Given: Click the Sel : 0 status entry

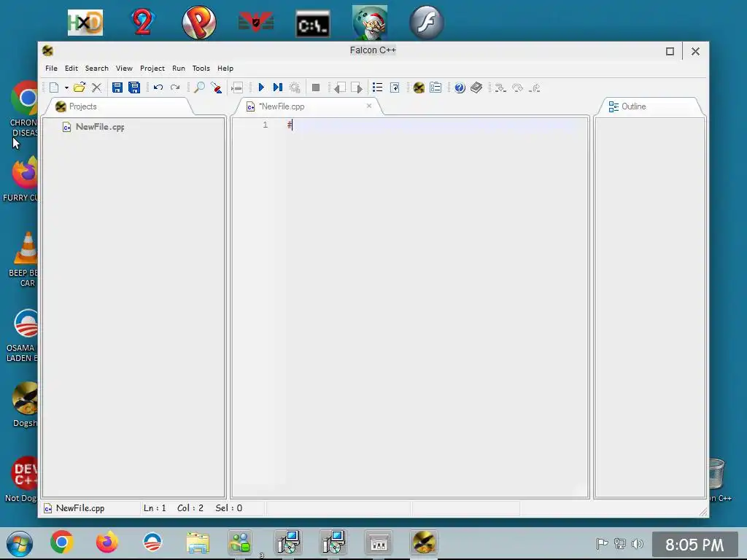Looking at the screenshot, I should [x=228, y=508].
